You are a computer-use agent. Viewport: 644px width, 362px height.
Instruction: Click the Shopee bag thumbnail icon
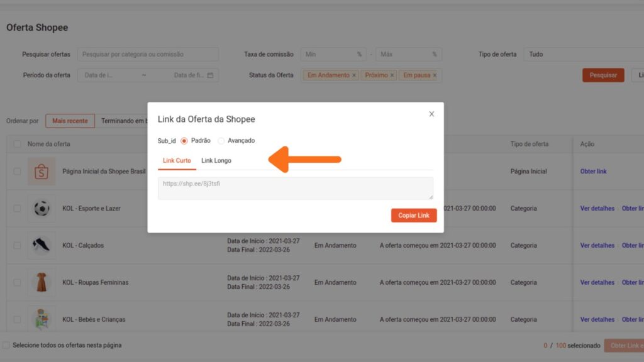click(41, 171)
